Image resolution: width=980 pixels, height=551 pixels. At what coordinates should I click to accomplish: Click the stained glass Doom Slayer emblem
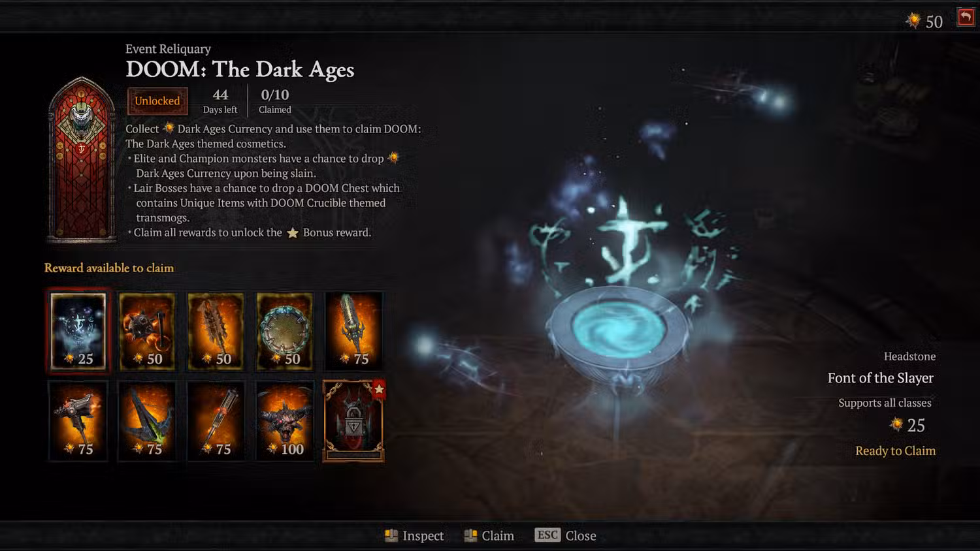pos(82,160)
